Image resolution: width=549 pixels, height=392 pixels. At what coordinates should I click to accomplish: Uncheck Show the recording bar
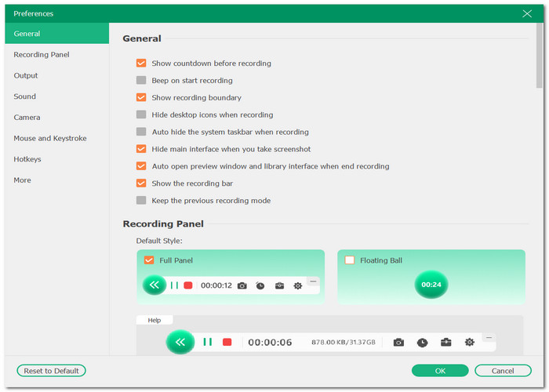pos(141,183)
